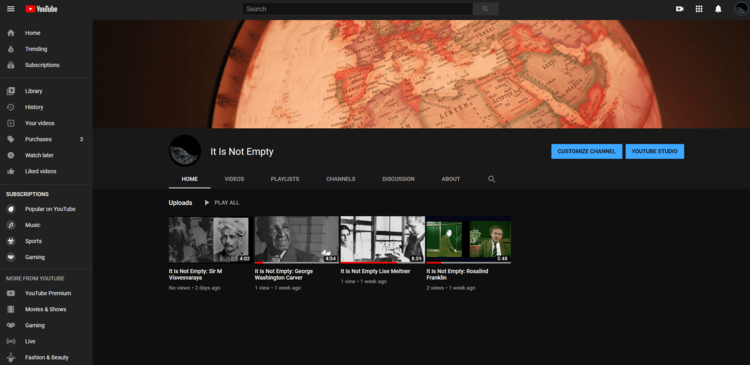The height and width of the screenshot is (365, 750).
Task: Open video title George Washington Carver
Action: [284, 274]
